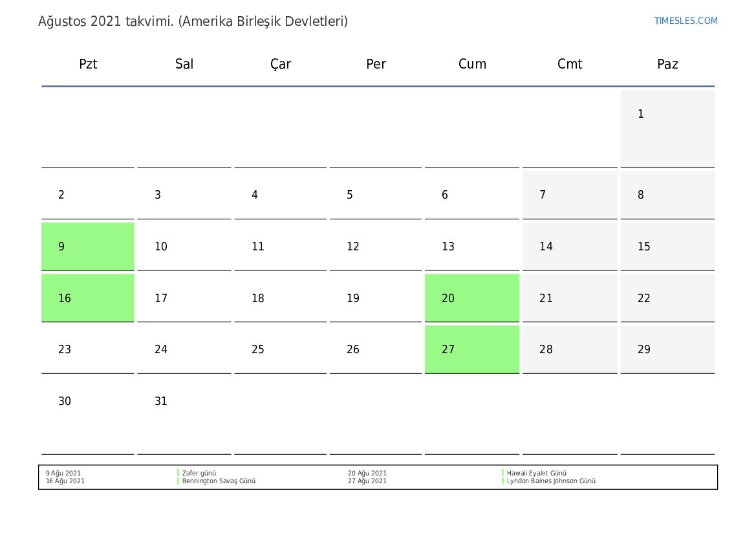Choose the highlighted date 27 cell

(x=471, y=349)
